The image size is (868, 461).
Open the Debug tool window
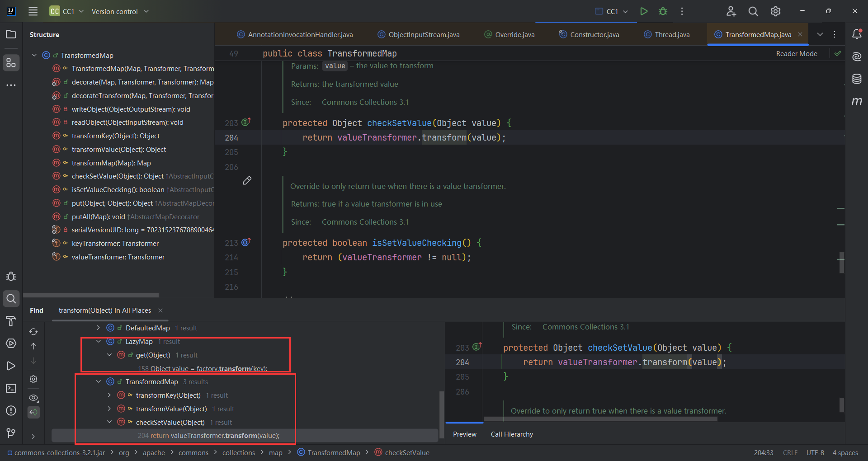[x=11, y=276]
